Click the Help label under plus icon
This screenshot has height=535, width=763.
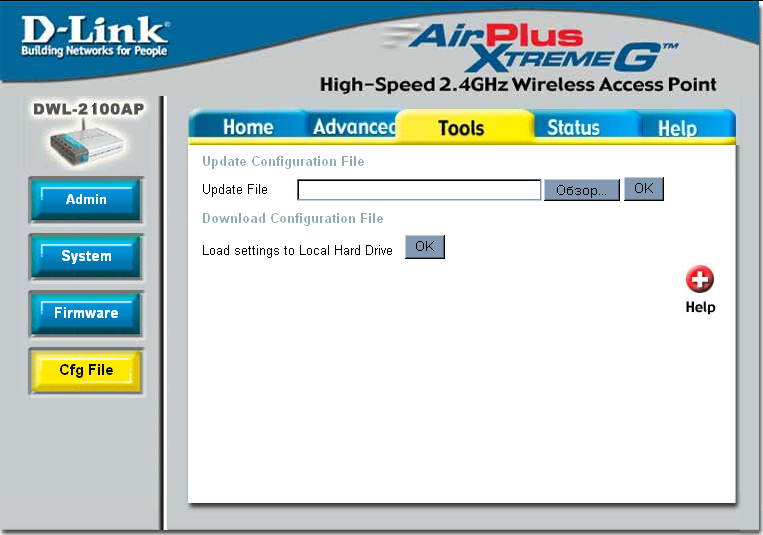tap(700, 307)
